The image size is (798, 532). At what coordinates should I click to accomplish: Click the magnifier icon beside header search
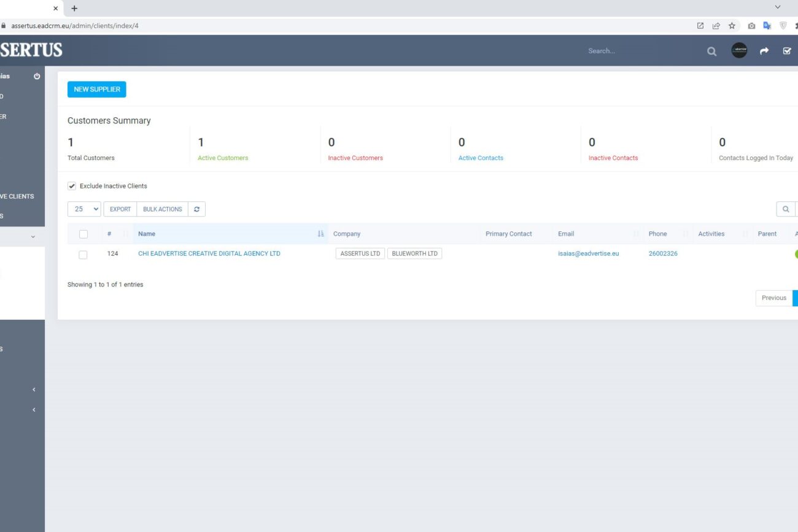pyautogui.click(x=711, y=52)
